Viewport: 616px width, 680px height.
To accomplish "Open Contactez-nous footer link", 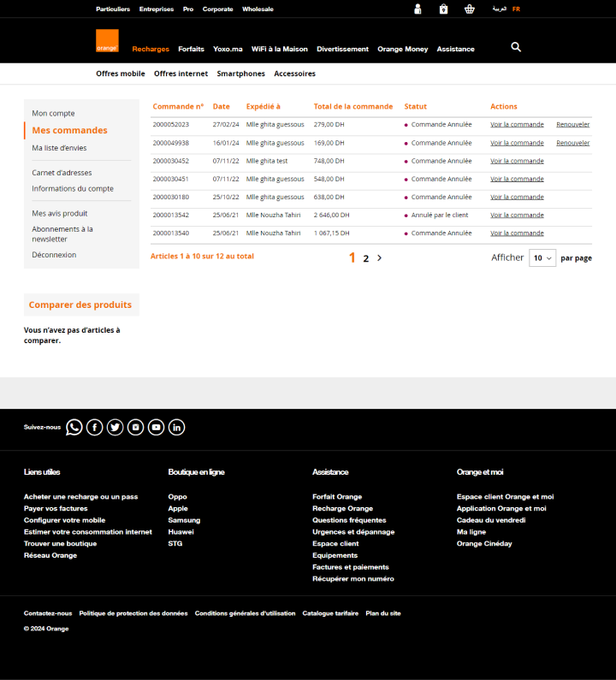I will click(x=48, y=613).
